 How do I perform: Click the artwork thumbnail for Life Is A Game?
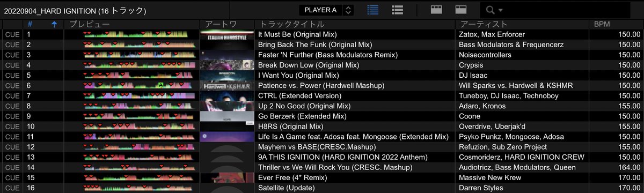click(x=227, y=137)
